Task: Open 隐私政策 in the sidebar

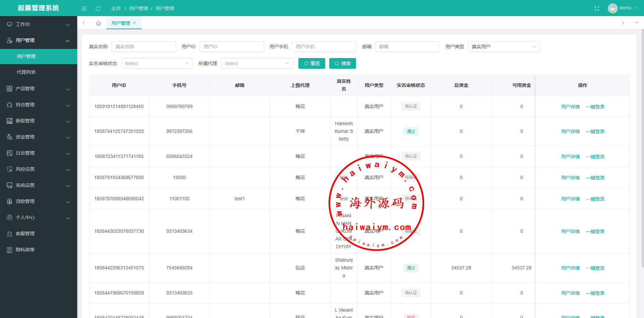Action: (x=25, y=250)
